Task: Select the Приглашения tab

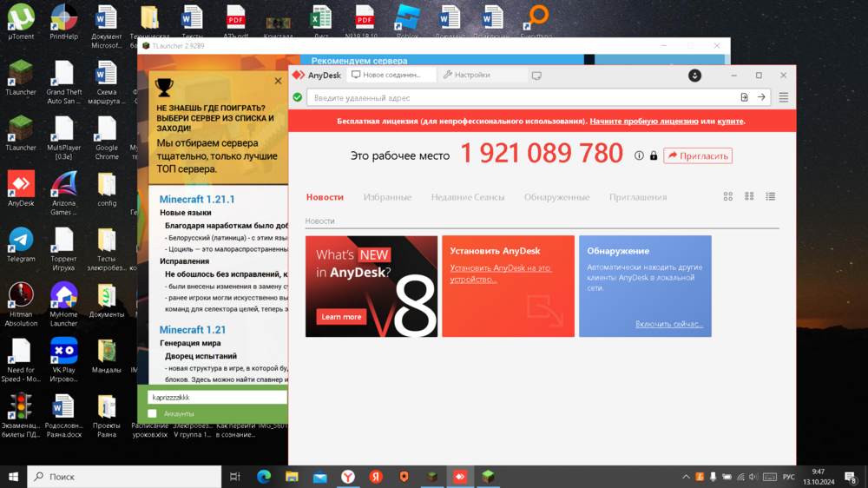Action: point(638,196)
